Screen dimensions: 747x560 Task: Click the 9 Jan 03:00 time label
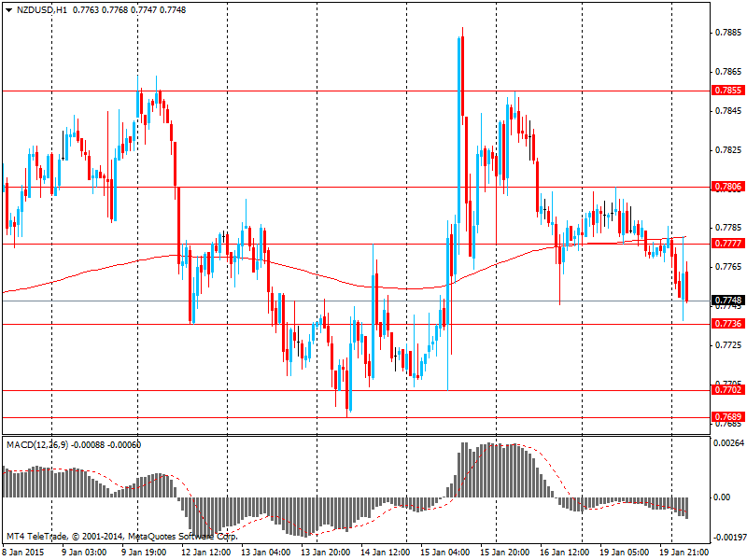pyautogui.click(x=85, y=552)
